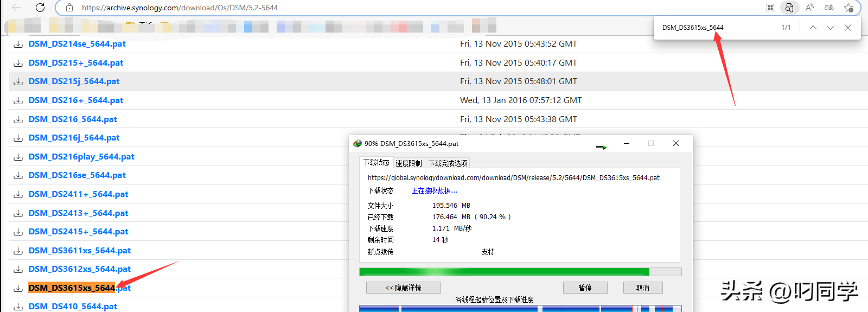Viewport: 868px width, 312px height.
Task: Jump to next find result arrow
Action: tap(830, 28)
